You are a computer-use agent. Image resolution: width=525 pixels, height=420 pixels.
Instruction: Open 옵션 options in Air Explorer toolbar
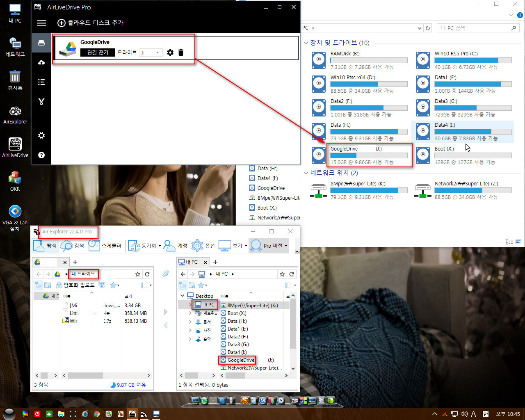tap(203, 246)
